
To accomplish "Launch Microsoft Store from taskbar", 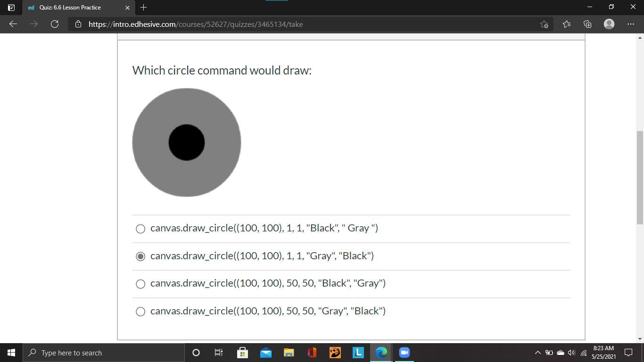I will pos(242,353).
